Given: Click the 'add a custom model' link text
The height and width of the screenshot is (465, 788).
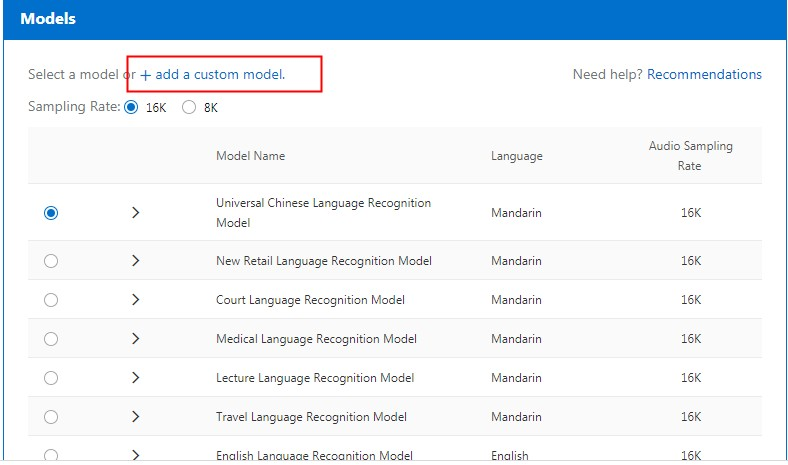Looking at the screenshot, I should 220,75.
